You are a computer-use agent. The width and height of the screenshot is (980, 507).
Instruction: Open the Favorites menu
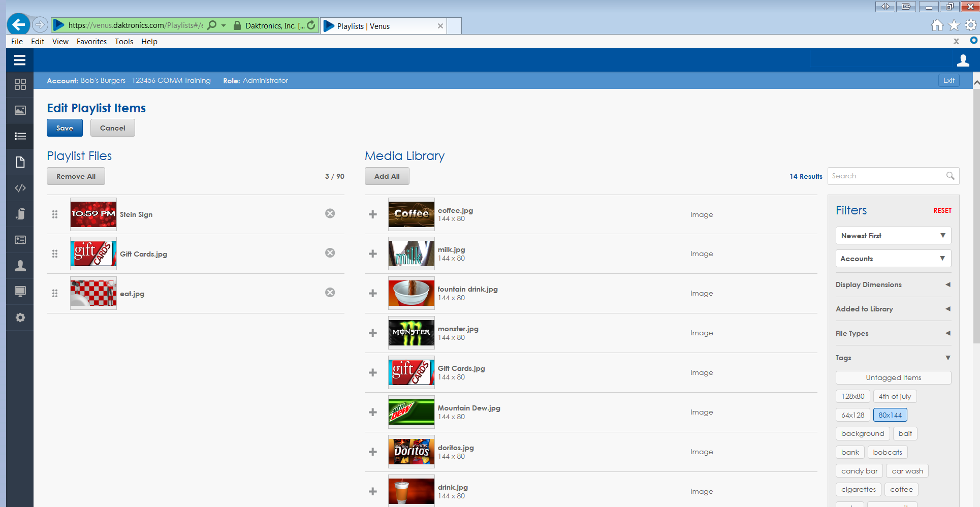coord(91,42)
